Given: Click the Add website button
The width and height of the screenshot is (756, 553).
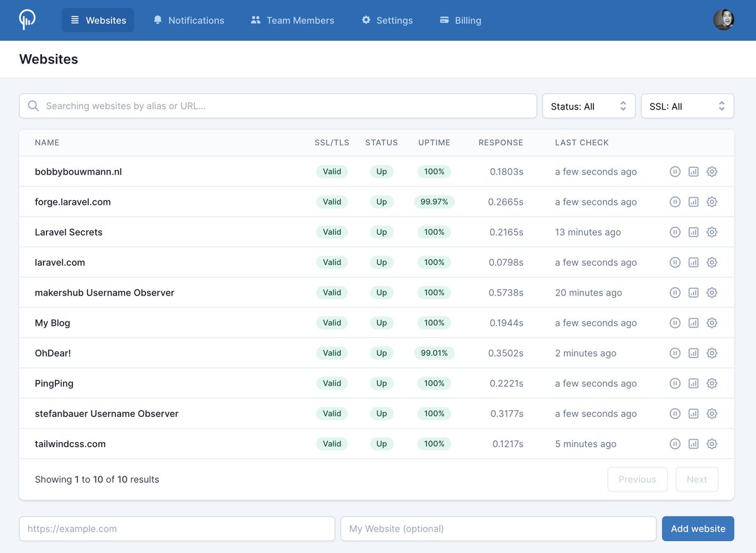Looking at the screenshot, I should (x=697, y=528).
